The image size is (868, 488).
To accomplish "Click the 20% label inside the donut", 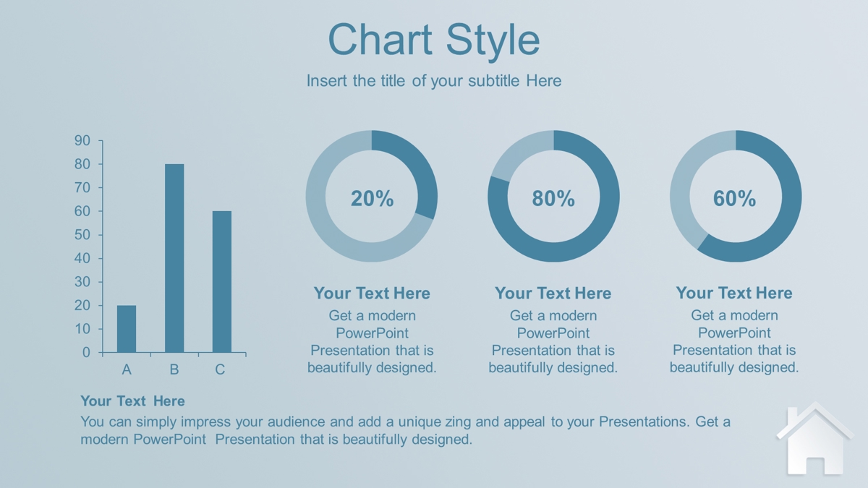I will coord(372,198).
